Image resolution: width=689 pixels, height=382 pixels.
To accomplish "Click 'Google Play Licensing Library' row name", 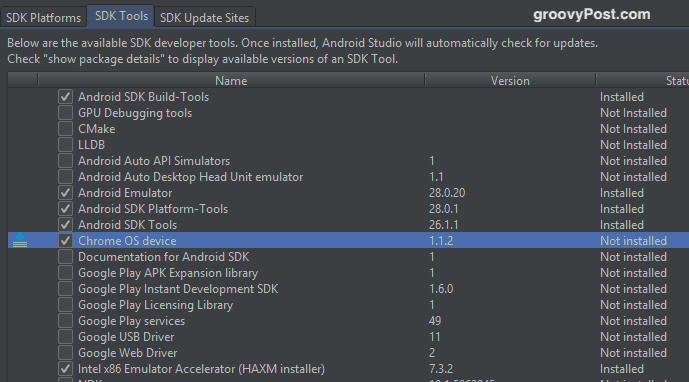I will pos(156,305).
